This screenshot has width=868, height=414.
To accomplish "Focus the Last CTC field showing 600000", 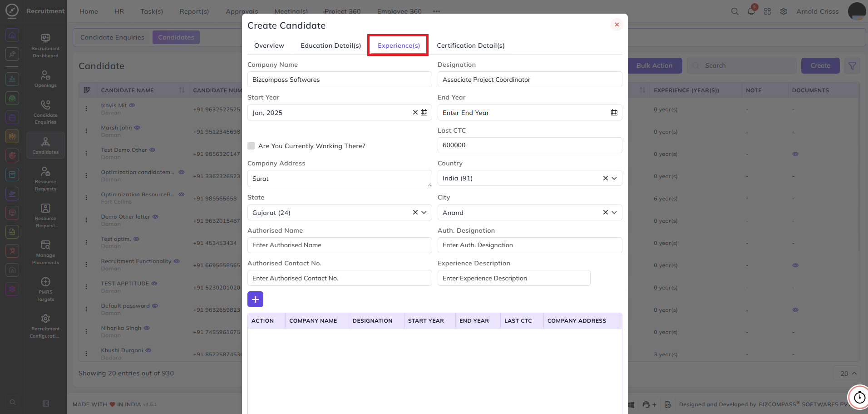I will click(530, 145).
